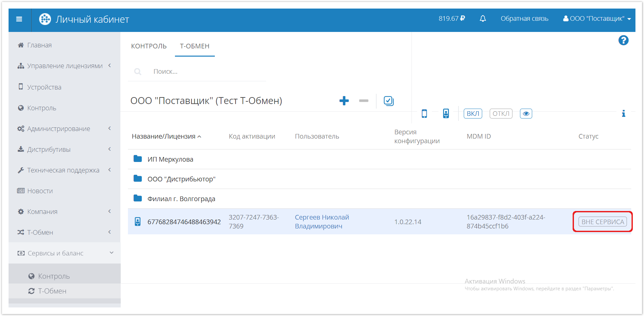
Task: Toggle the eye visibility button
Action: coord(526,114)
